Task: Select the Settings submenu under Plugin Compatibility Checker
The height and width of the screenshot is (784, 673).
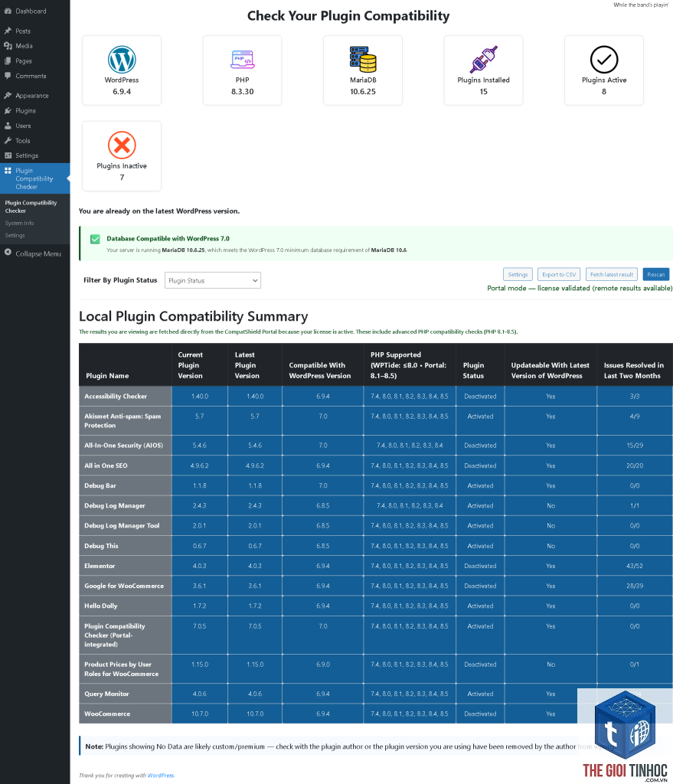Action: click(x=15, y=236)
